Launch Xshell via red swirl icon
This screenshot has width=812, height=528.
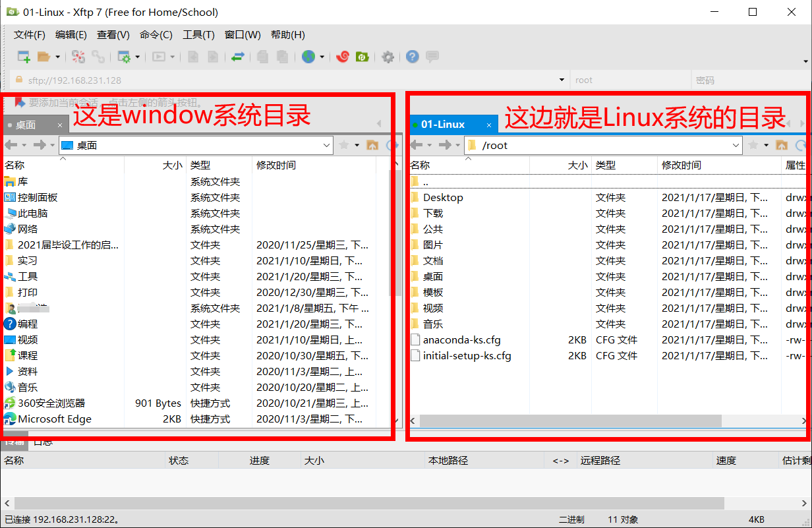pos(342,57)
